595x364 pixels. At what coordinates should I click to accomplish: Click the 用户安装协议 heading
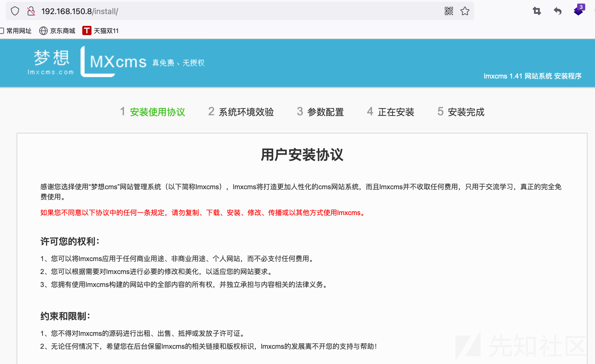(x=302, y=155)
